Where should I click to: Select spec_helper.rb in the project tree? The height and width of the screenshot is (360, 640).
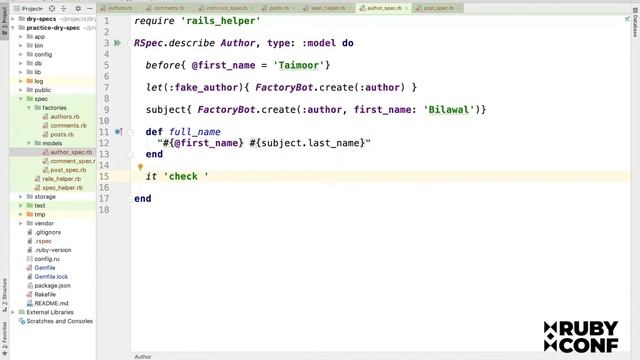(x=62, y=188)
